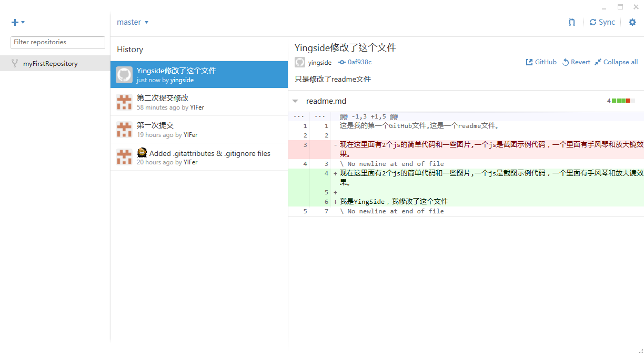
Task: Click the commit description 只是修改了readme文件
Action: 333,79
